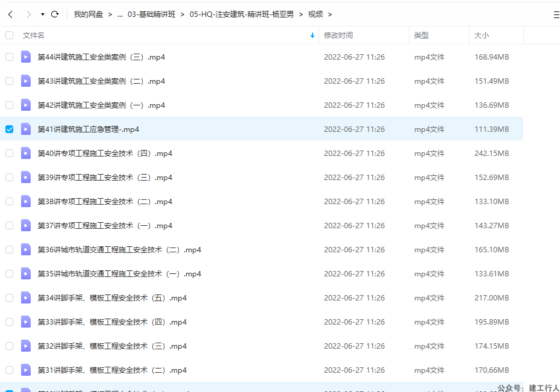560x392 pixels.
Task: Sort by the 类型 column
Action: (421, 36)
